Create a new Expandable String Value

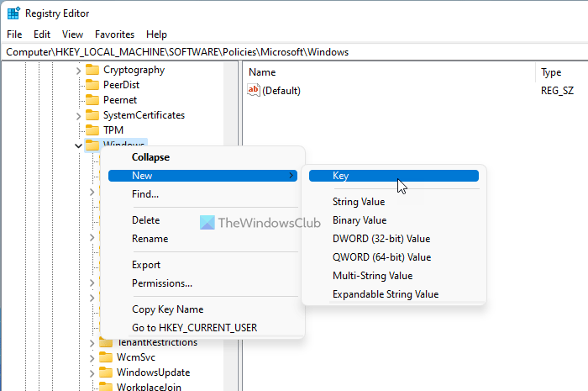point(394,294)
